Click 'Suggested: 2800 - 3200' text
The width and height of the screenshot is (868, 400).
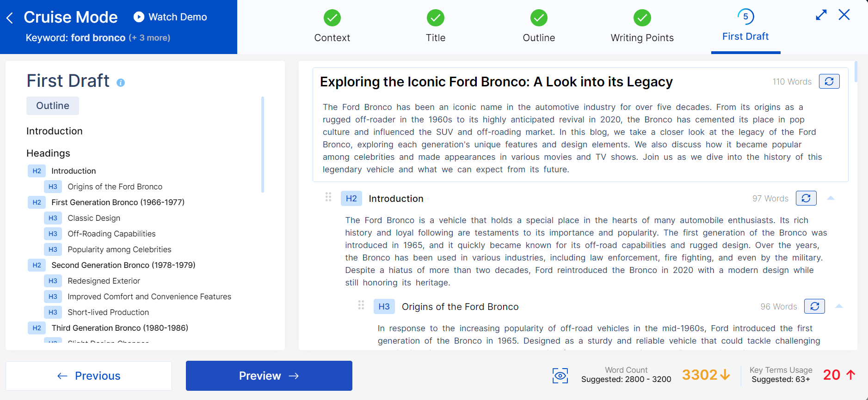[x=626, y=379]
